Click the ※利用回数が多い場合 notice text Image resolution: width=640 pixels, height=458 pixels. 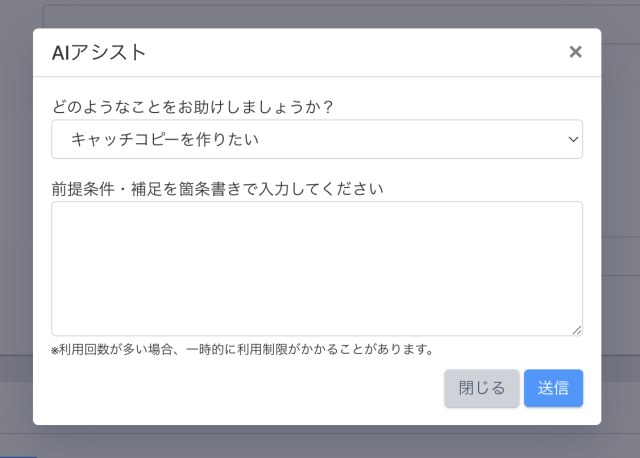(x=242, y=350)
